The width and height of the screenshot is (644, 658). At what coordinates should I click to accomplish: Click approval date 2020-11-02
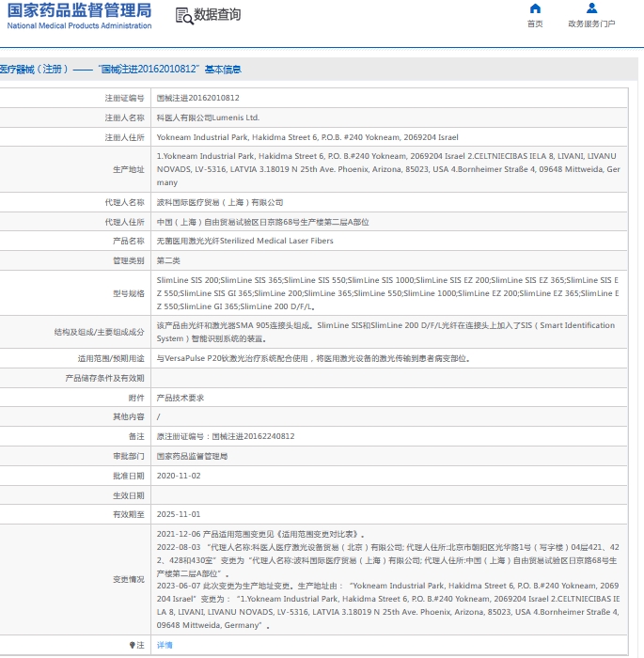[179, 476]
